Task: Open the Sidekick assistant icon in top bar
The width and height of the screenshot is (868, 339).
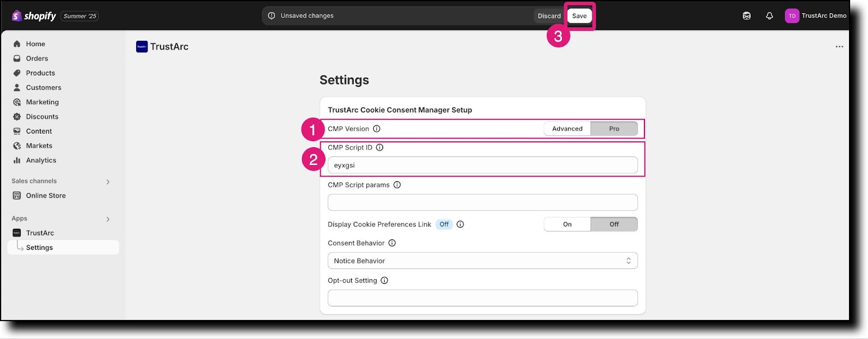Action: click(x=747, y=16)
